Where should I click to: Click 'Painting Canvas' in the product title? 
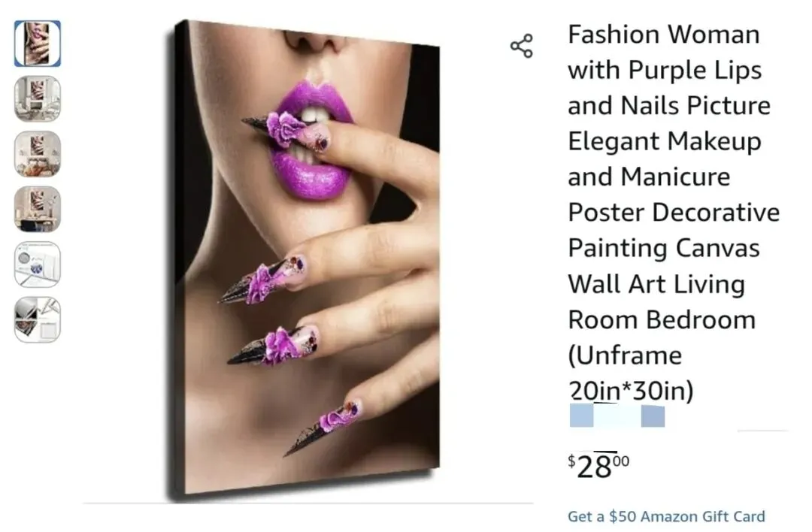coord(663,249)
